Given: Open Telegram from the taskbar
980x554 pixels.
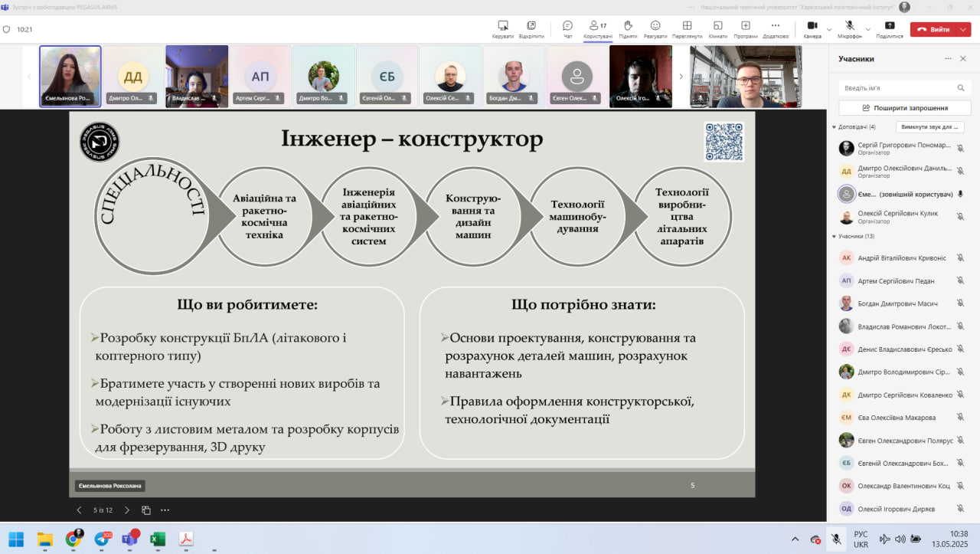Looking at the screenshot, I should click(102, 539).
